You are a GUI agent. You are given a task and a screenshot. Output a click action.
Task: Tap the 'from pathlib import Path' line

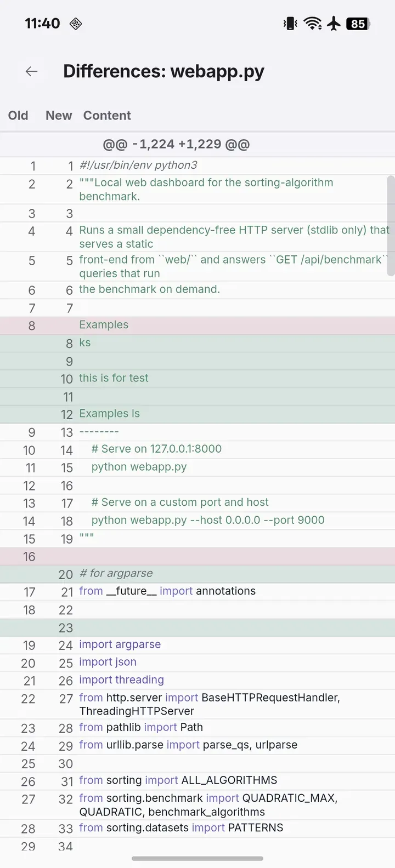pos(198,728)
